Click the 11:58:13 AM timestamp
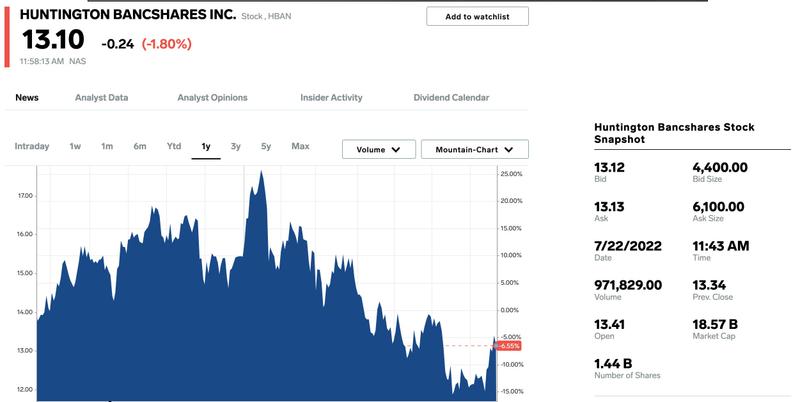Image resolution: width=800 pixels, height=402 pixels. click(x=42, y=61)
